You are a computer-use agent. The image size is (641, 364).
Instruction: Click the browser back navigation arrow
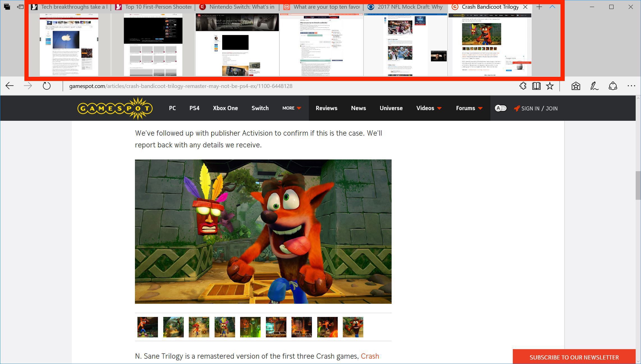coord(9,86)
